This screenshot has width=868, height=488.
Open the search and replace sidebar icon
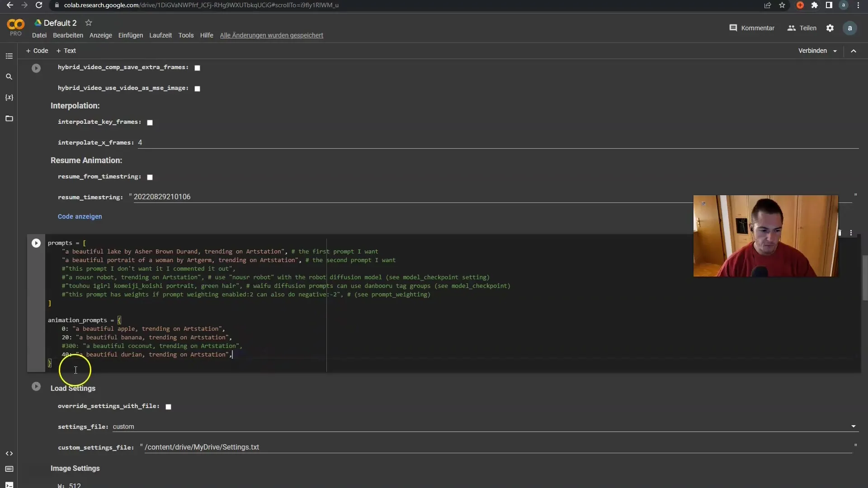point(9,77)
